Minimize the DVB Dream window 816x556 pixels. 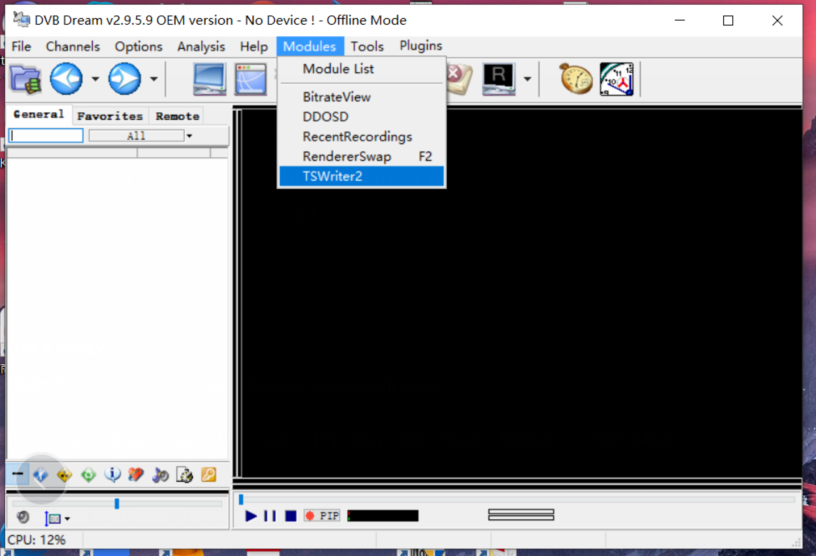click(x=680, y=20)
